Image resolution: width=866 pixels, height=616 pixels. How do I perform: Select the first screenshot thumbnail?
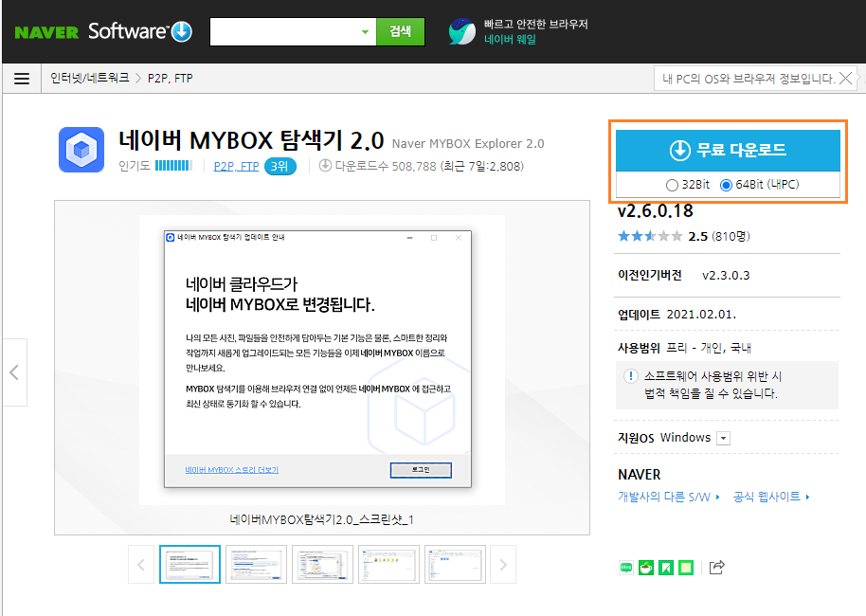click(x=189, y=565)
